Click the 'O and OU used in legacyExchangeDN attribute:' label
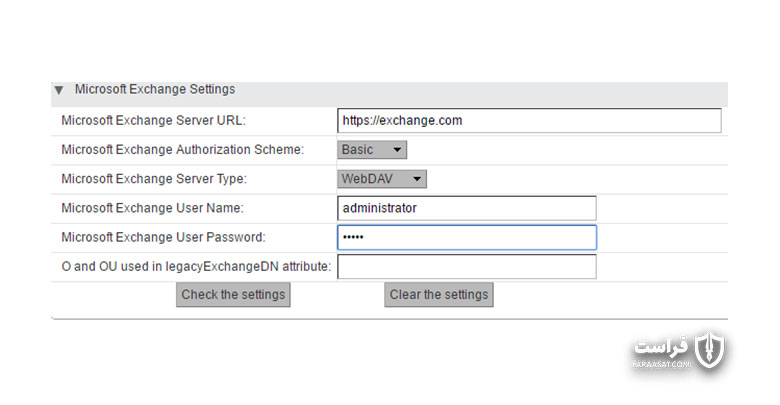780x405 pixels. tap(196, 267)
